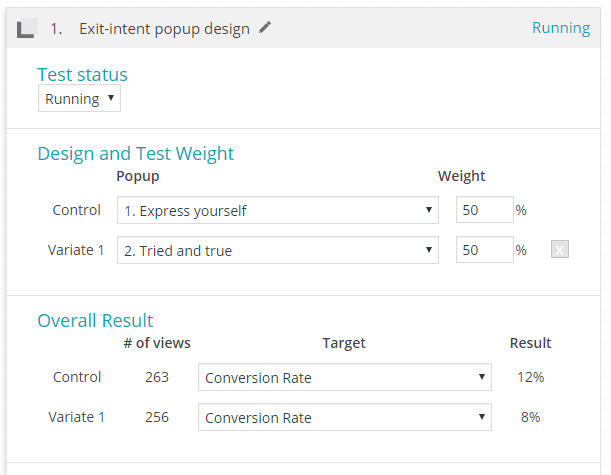Click the Control view count 263
This screenshot has height=475, width=611.
click(156, 378)
